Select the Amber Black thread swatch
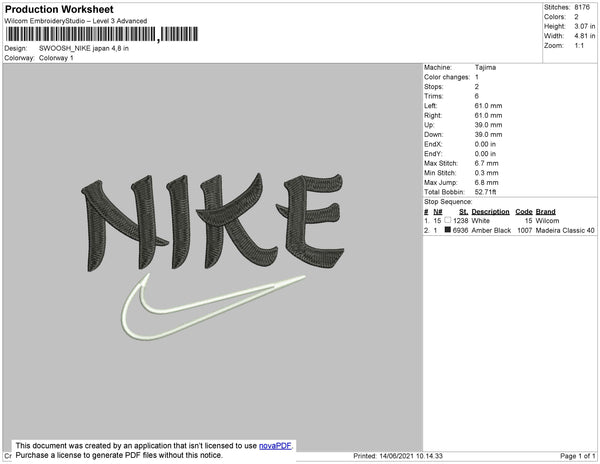This screenshot has height=464, width=600. click(448, 230)
